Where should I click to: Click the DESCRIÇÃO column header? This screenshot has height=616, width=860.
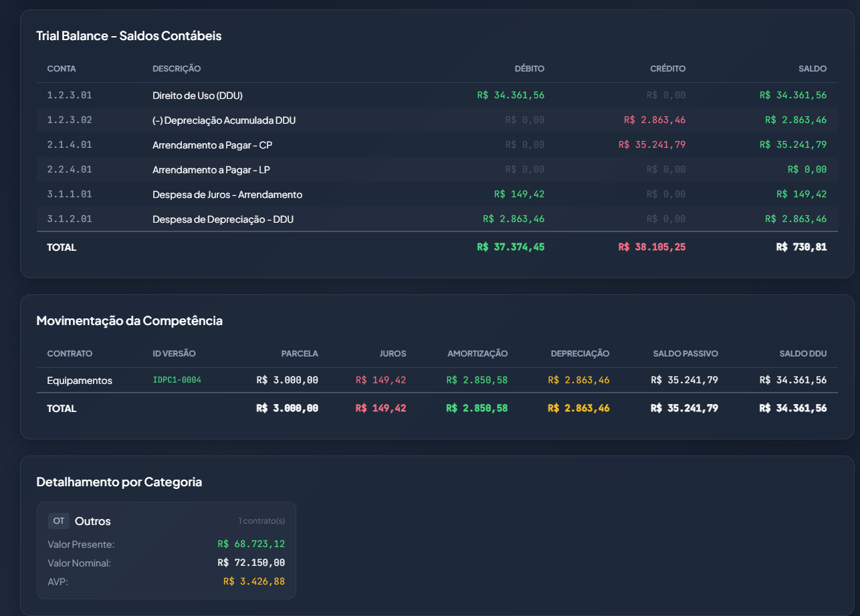pyautogui.click(x=177, y=69)
